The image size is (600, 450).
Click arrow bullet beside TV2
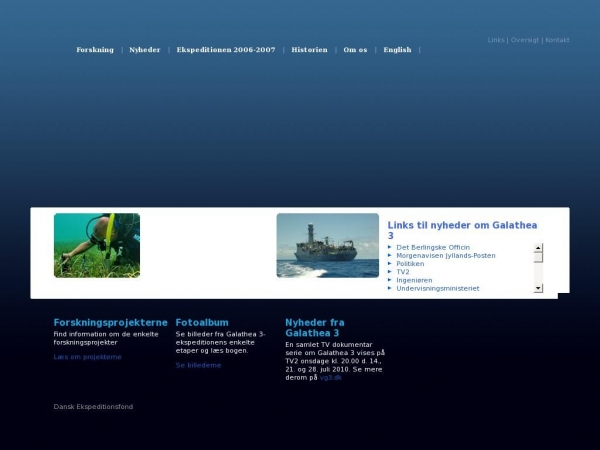(x=390, y=272)
